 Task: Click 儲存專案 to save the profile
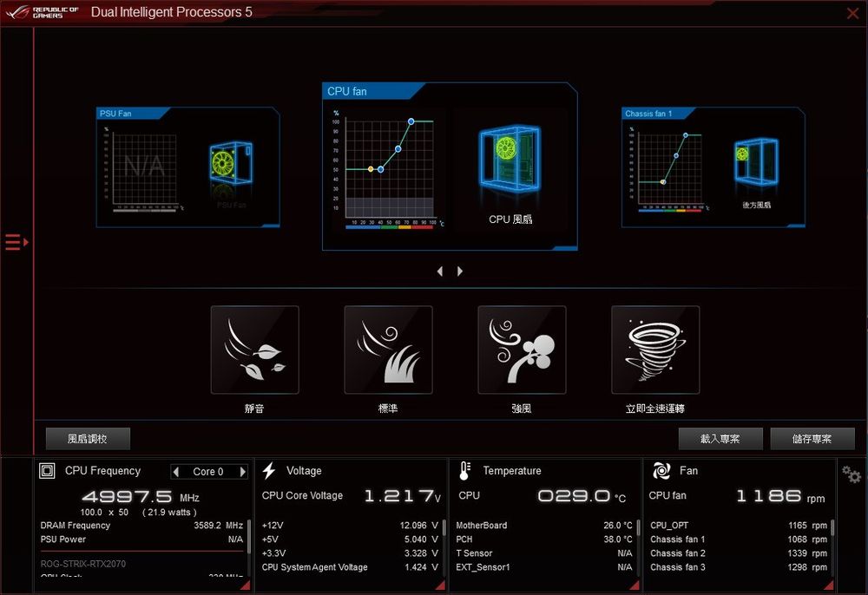point(812,439)
